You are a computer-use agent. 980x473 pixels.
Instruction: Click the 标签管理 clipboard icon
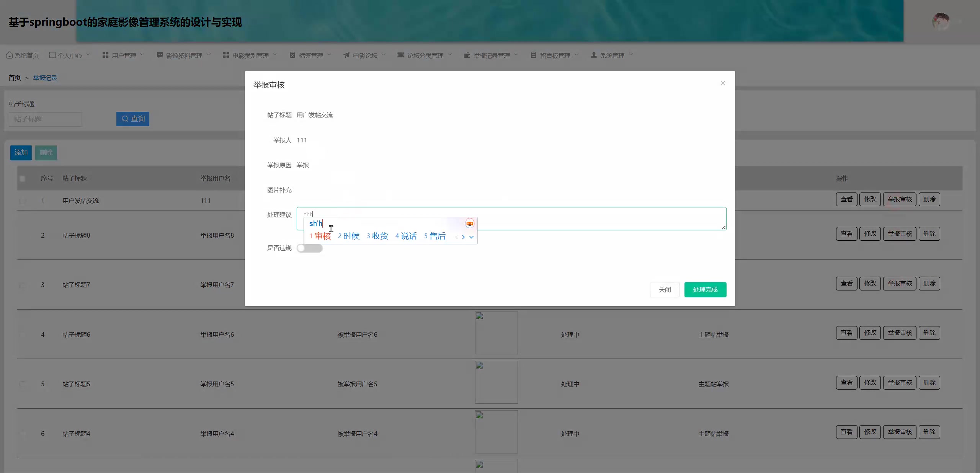point(292,55)
